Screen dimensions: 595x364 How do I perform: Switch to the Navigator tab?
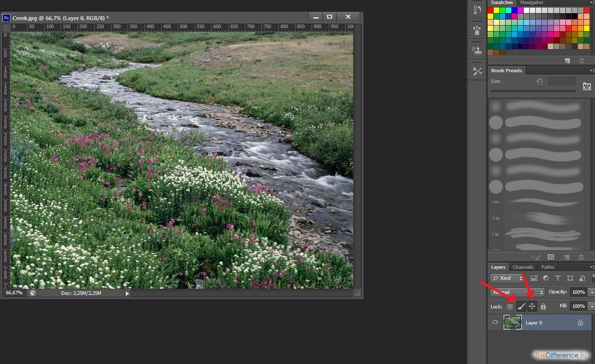point(531,3)
